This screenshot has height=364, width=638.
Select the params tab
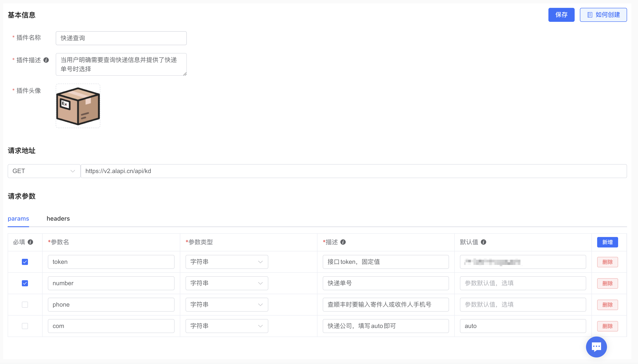(x=18, y=218)
